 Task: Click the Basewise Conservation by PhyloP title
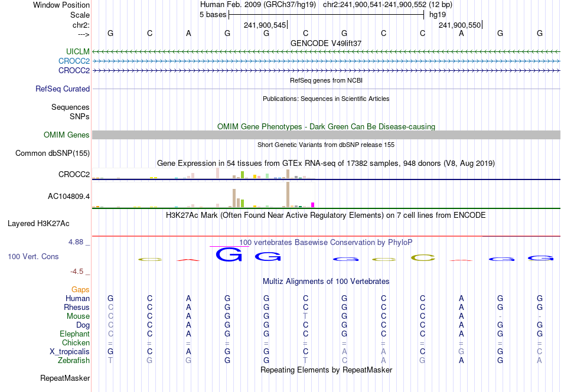click(326, 243)
